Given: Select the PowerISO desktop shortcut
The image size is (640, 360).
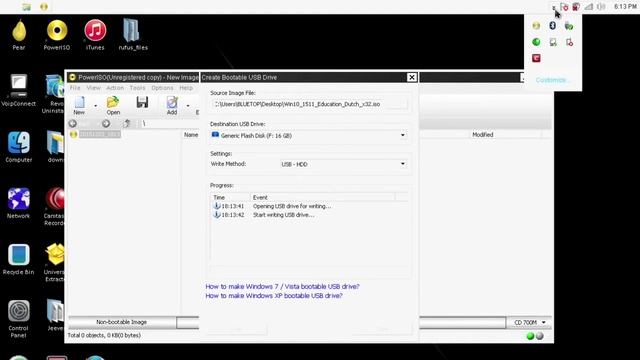Looking at the screenshot, I should tap(57, 35).
